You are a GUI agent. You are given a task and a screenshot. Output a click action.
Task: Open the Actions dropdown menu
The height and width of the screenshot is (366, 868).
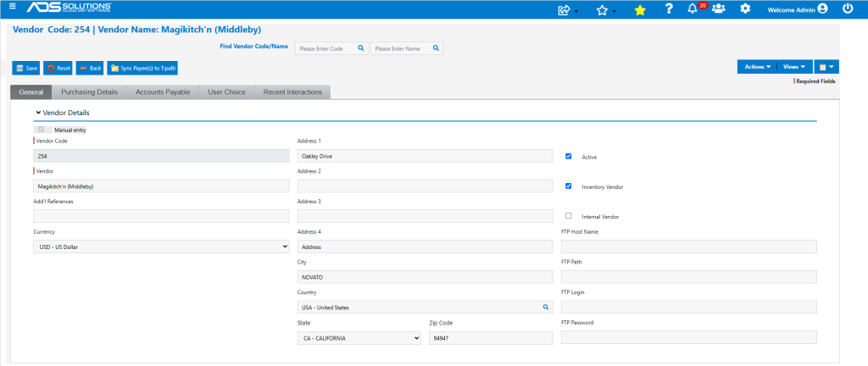pos(757,67)
